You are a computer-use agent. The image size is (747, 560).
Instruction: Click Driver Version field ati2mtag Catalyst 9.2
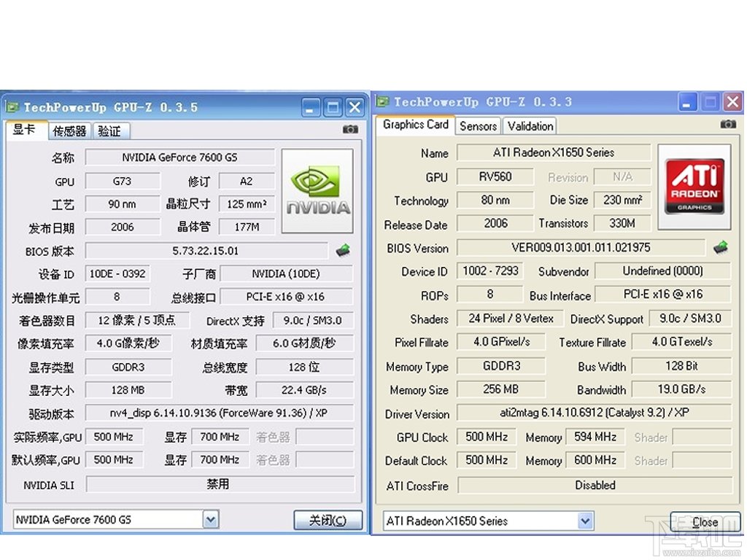(x=594, y=413)
